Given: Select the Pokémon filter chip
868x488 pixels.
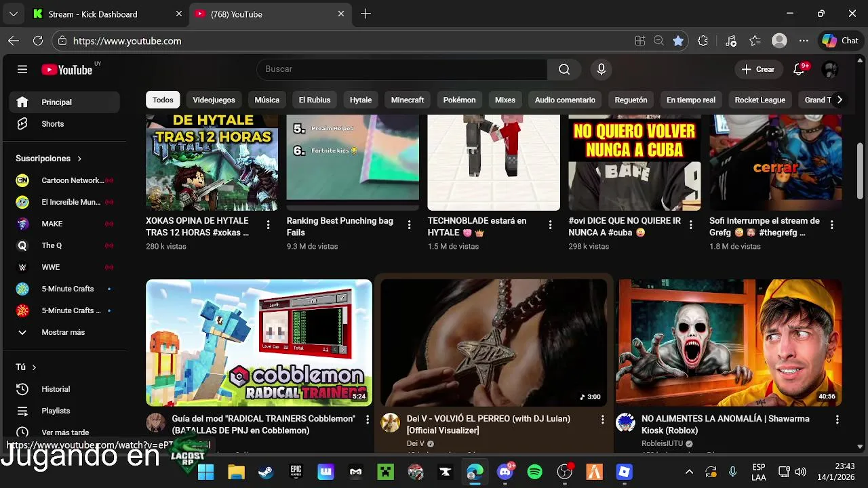Looking at the screenshot, I should [459, 100].
